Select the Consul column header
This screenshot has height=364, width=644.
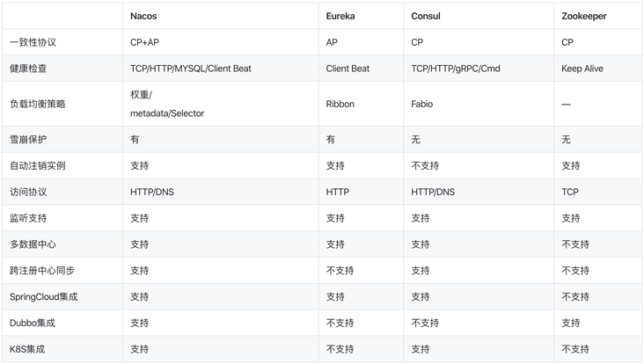[426, 16]
